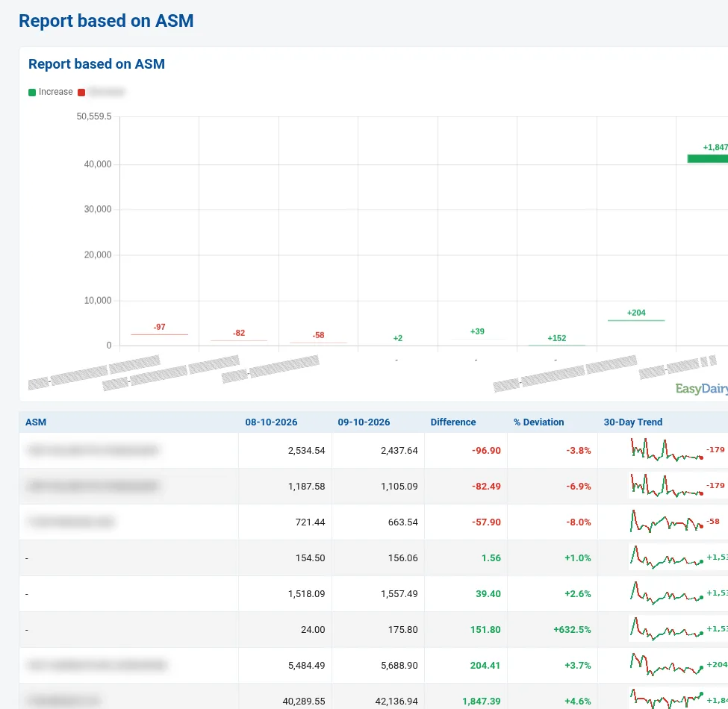Select the -82.49 difference cell
Screen dimensions: 728x709
click(x=466, y=487)
